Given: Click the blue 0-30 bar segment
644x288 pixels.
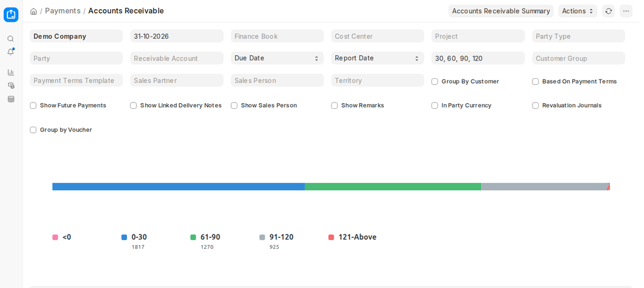Looking at the screenshot, I should tap(179, 187).
